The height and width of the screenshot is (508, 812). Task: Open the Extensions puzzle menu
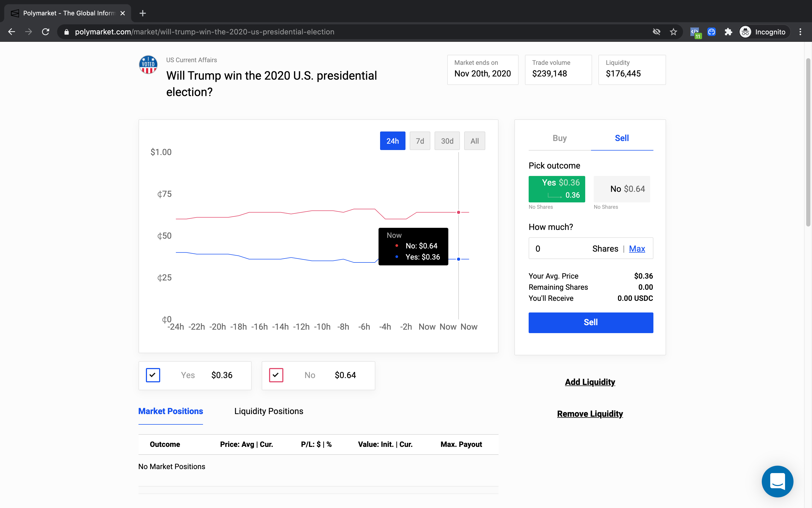coord(728,32)
